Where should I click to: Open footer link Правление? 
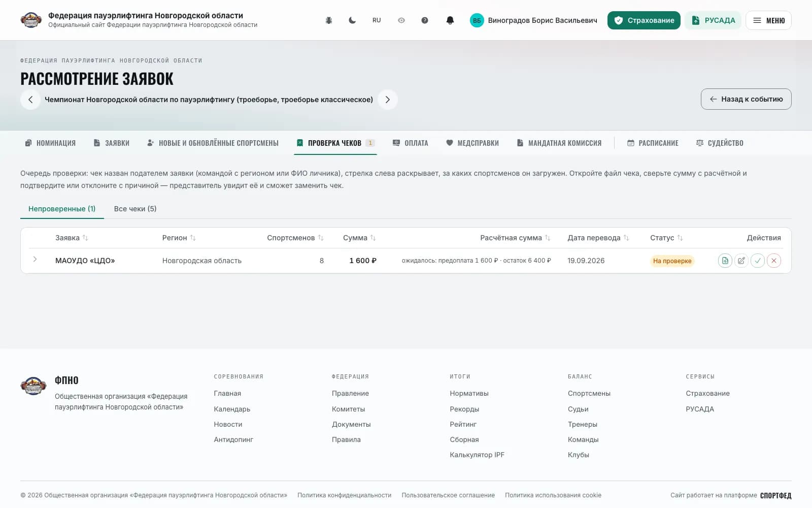pyautogui.click(x=350, y=393)
